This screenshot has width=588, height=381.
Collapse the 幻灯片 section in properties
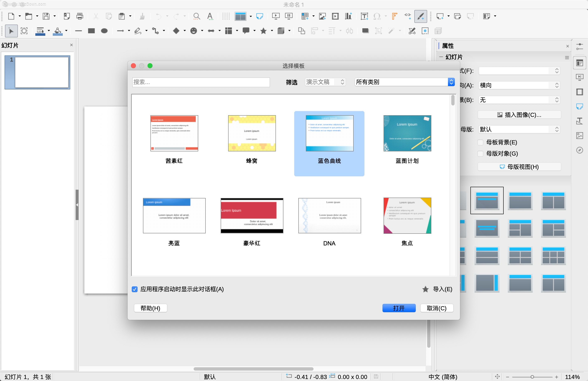click(x=441, y=57)
